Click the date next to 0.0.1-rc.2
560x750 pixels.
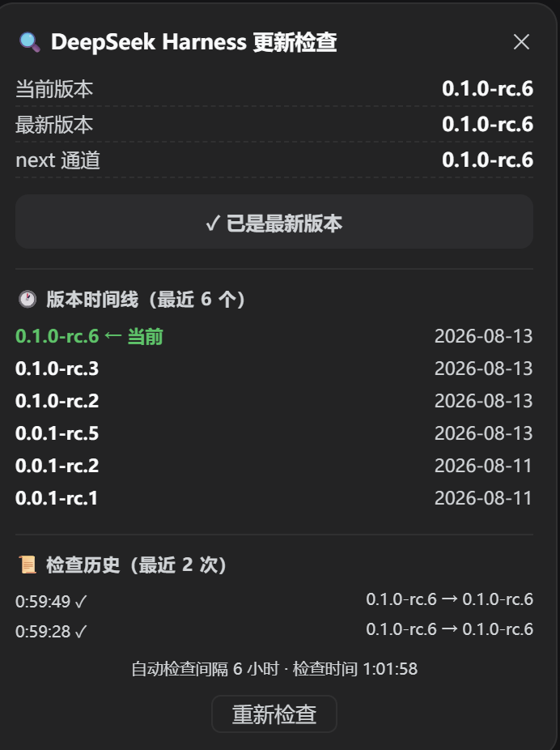[x=483, y=466]
